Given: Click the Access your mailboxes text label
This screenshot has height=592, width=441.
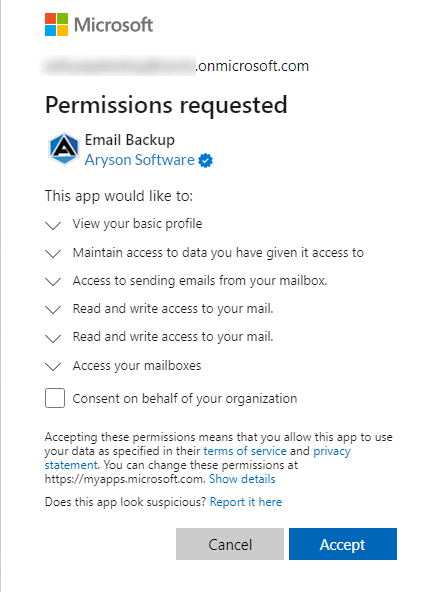Looking at the screenshot, I should click(x=137, y=365).
